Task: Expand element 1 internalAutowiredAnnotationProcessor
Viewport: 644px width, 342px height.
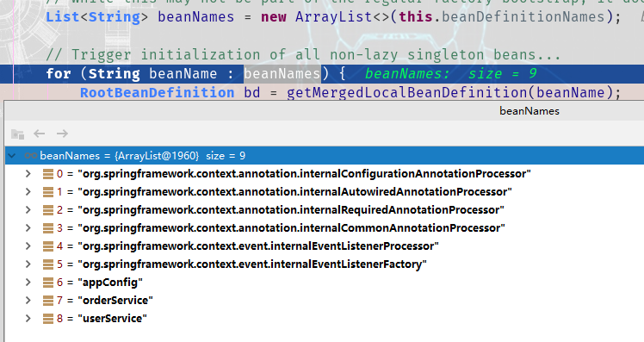Action: pyautogui.click(x=28, y=192)
